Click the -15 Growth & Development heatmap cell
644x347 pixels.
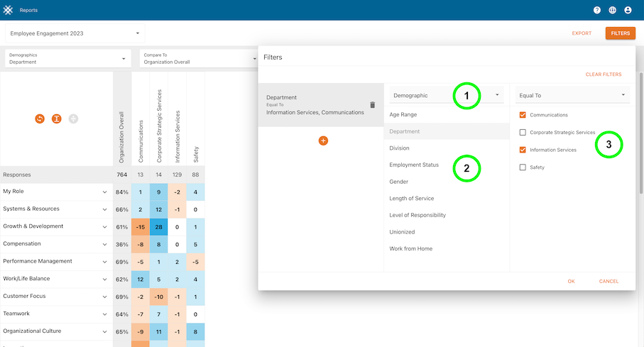pos(141,227)
